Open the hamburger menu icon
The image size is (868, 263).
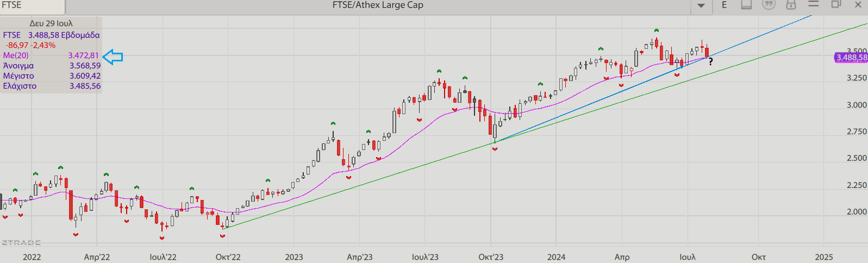pos(813,4)
